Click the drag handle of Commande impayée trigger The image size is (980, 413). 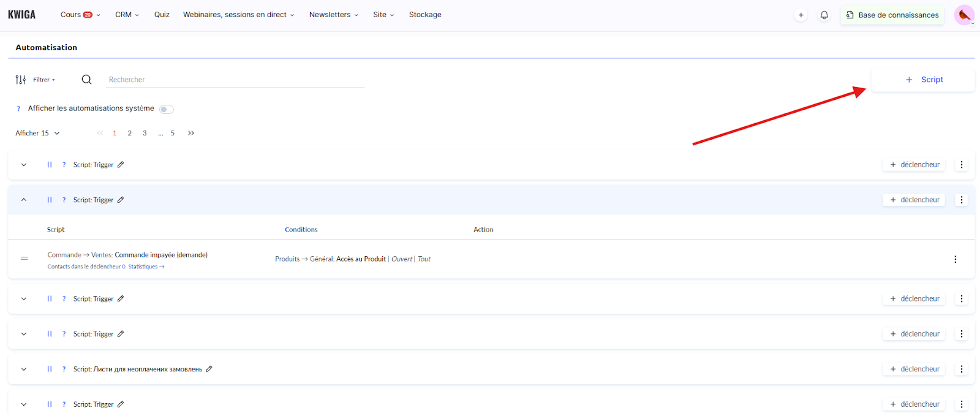(x=24, y=259)
